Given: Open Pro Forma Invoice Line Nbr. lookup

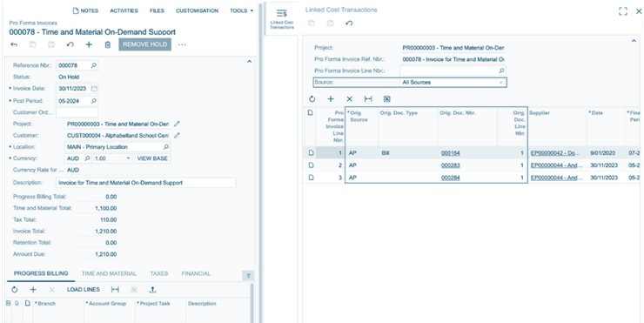Looking at the screenshot, I should click(501, 71).
